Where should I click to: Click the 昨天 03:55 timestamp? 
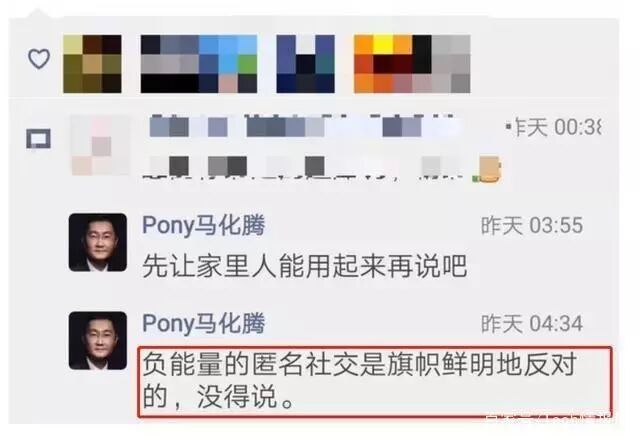point(532,226)
